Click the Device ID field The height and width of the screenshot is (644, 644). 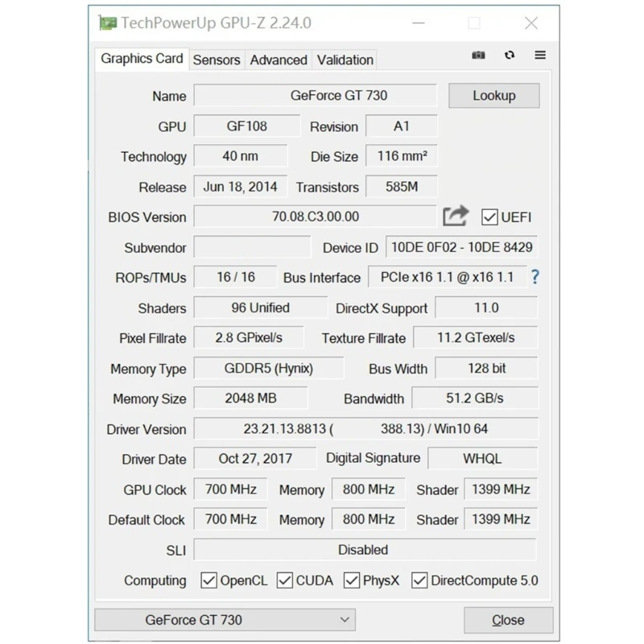coord(461,247)
